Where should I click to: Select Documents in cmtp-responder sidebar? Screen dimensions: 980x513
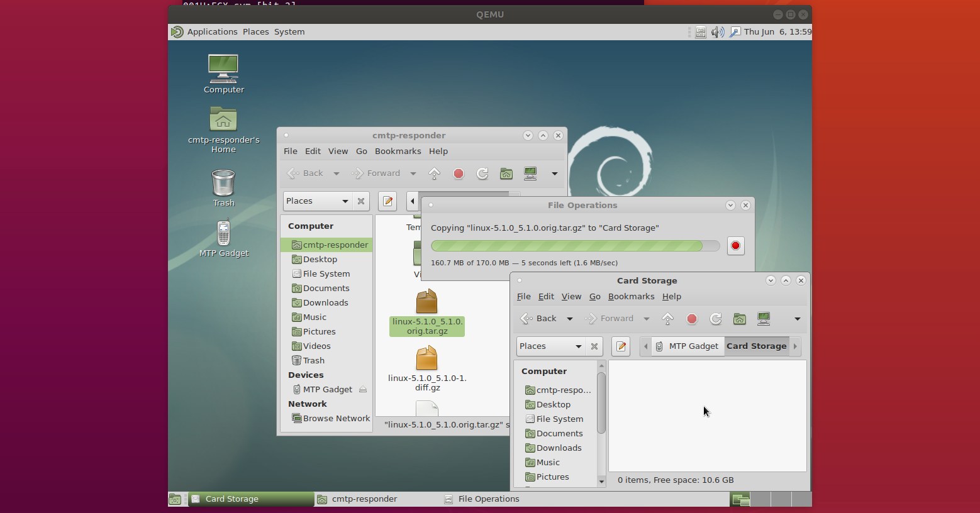(x=326, y=289)
